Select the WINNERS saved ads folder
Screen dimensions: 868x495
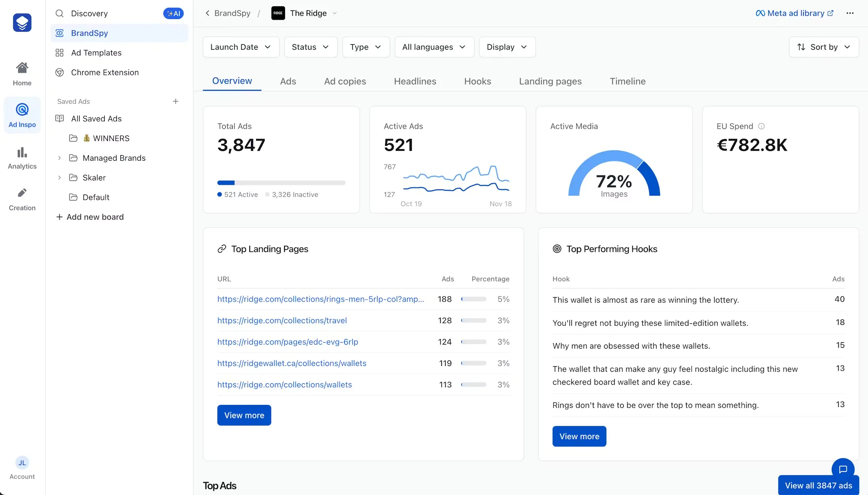[x=111, y=138]
